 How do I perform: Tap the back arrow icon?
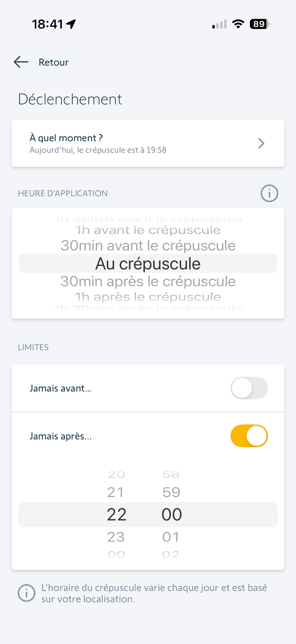tap(21, 62)
